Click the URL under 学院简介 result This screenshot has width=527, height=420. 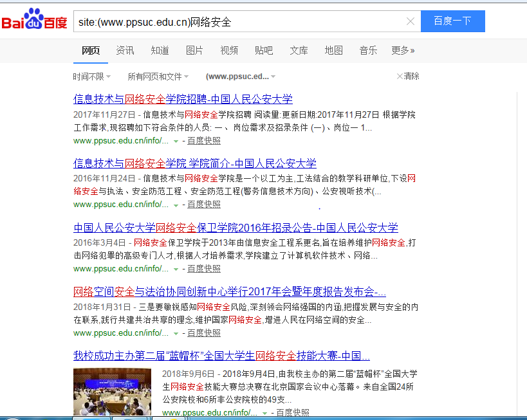click(x=121, y=205)
